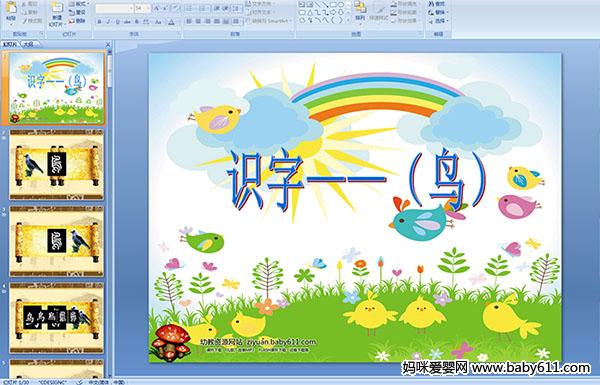600x385 pixels.
Task: Toggle italic formatting with I button
Action: pos(108,22)
